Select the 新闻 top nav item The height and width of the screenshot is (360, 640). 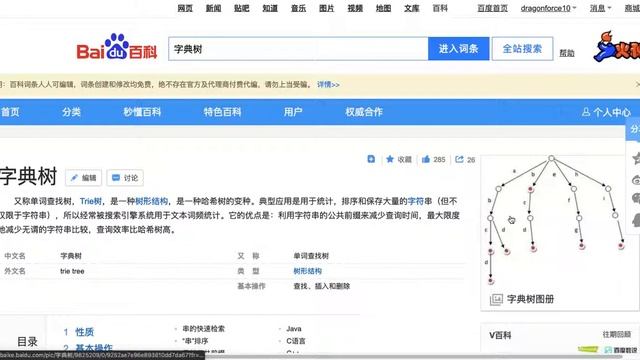(213, 8)
